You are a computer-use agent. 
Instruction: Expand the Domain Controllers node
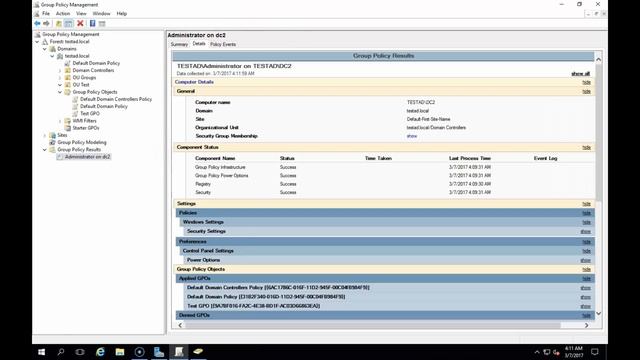click(60, 71)
